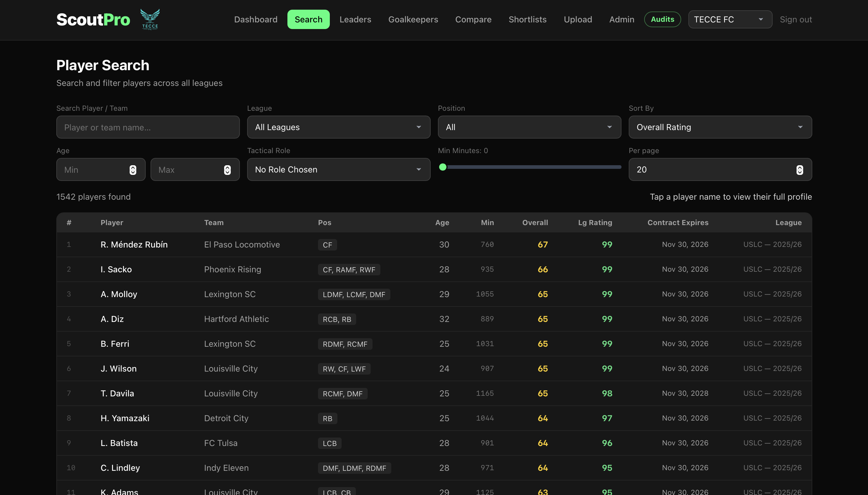Click the Min Minutes slider handle
The image size is (868, 495).
click(443, 167)
